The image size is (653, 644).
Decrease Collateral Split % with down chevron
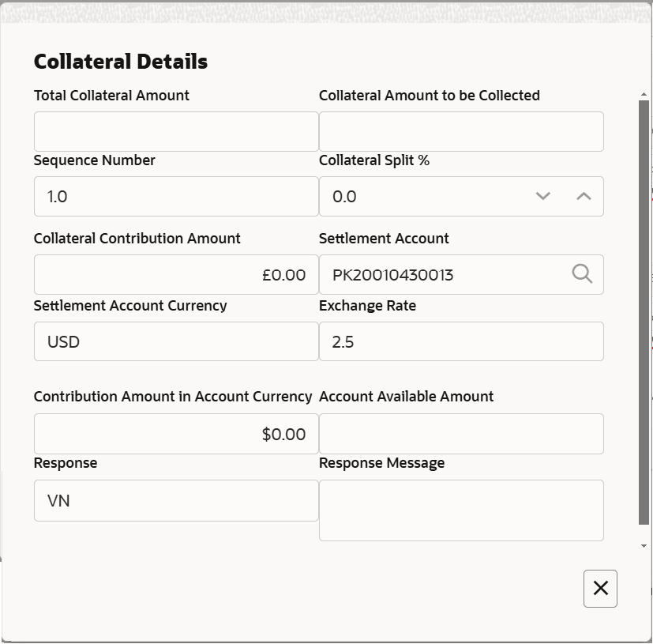(542, 196)
